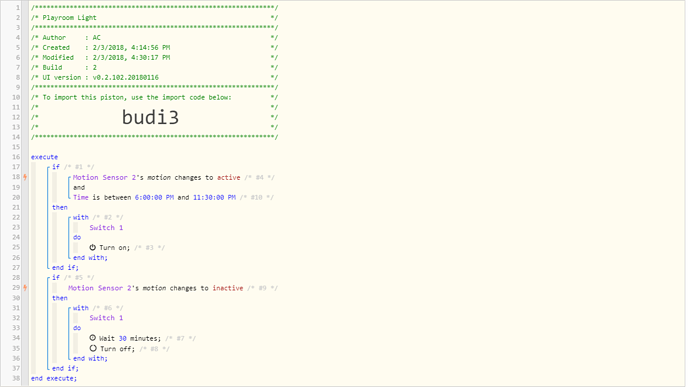690x391 pixels.
Task: Click the lightning trigger icon on line 18
Action: coord(25,177)
